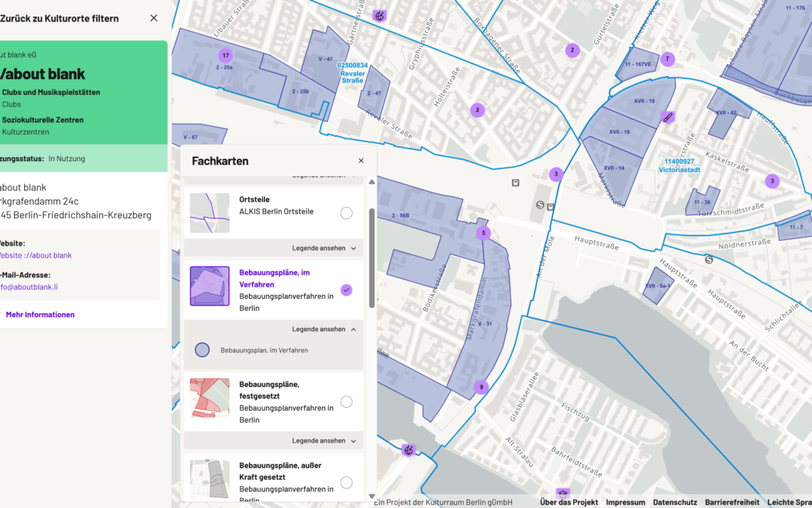Disable Bebauungspläne, im Verfahren layer

pos(346,290)
